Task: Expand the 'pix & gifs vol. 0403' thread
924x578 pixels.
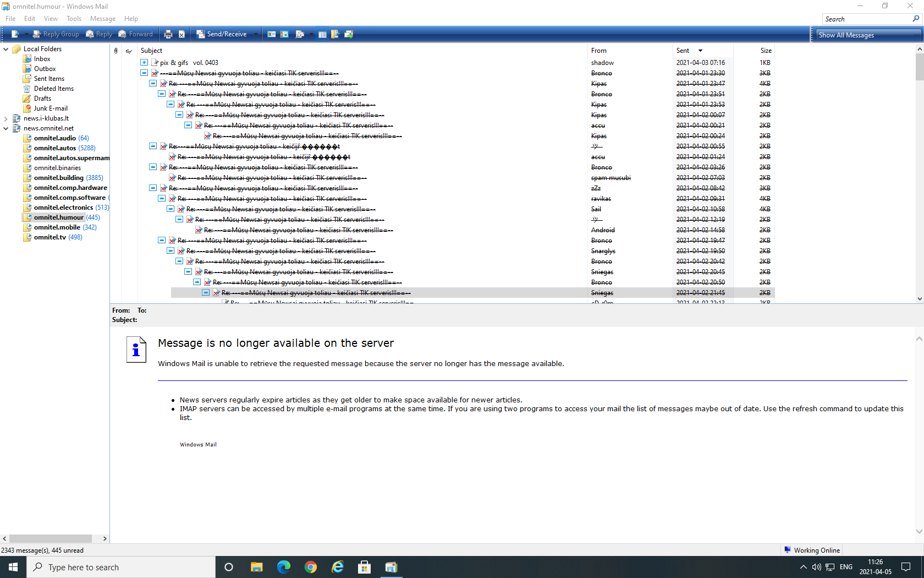Action: tap(144, 63)
